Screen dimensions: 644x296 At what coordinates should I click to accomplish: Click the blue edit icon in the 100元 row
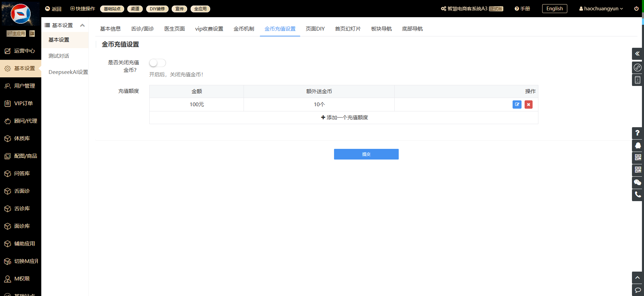tap(517, 105)
